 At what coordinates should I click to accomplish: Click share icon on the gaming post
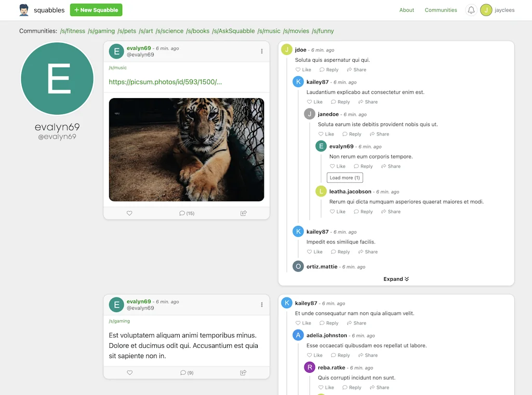pos(243,373)
